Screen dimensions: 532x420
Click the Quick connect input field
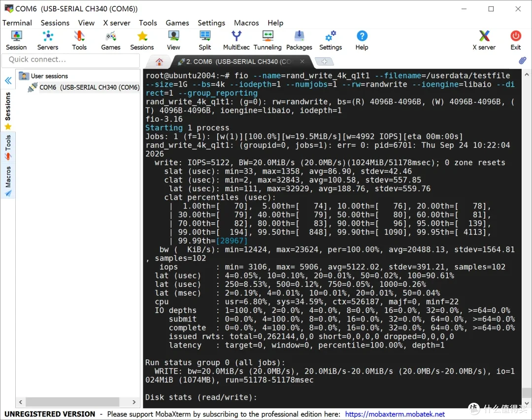[71, 60]
